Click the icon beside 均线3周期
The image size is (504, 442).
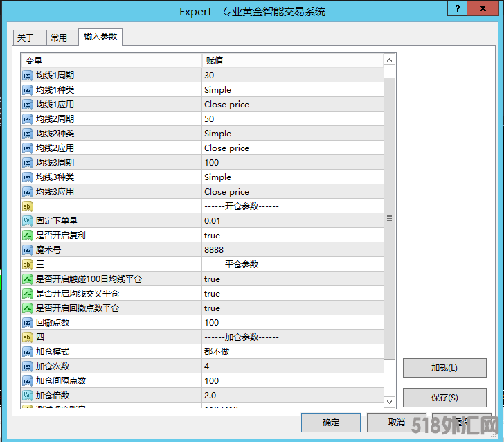[28, 162]
